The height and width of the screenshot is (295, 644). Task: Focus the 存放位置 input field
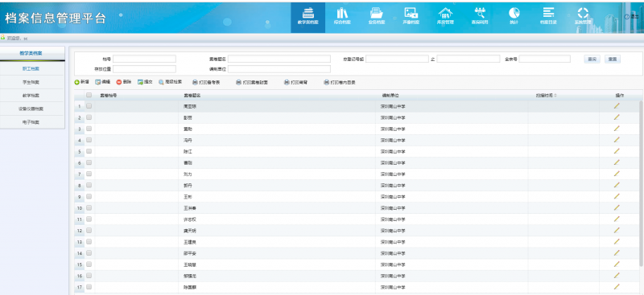click(x=145, y=69)
